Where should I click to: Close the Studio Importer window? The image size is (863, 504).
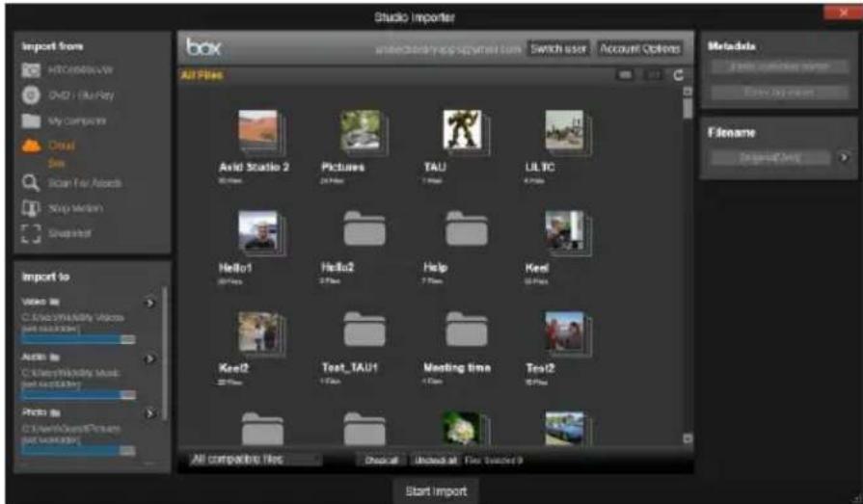[x=843, y=12]
